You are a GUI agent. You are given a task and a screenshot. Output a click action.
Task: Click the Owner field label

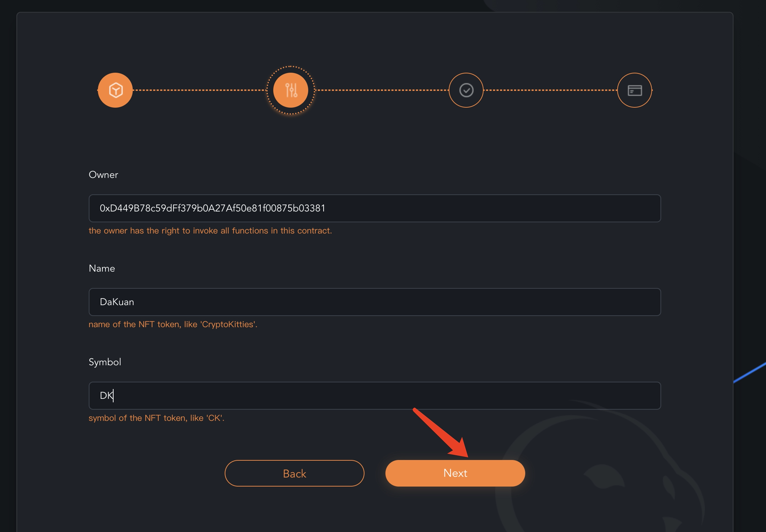click(x=103, y=175)
